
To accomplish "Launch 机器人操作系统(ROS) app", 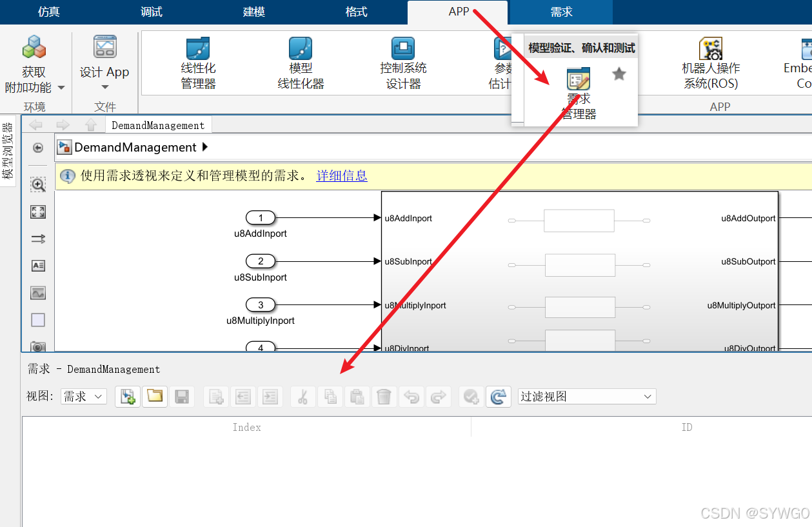I will tap(711, 63).
